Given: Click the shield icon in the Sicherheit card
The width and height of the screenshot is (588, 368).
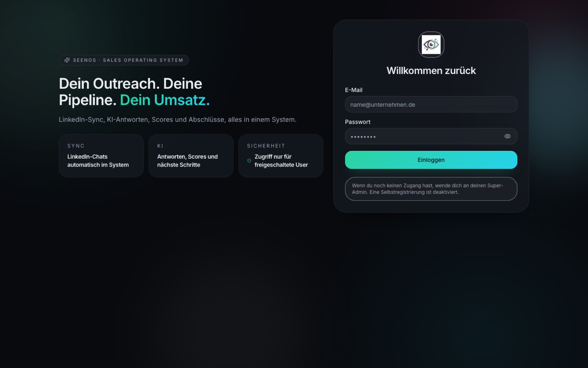Looking at the screenshot, I should (249, 161).
